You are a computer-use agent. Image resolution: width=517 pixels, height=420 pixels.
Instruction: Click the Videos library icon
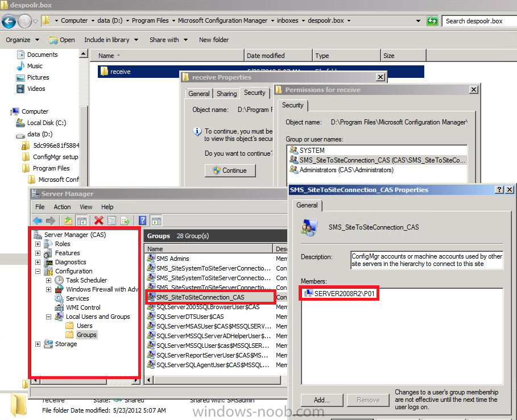(x=20, y=89)
